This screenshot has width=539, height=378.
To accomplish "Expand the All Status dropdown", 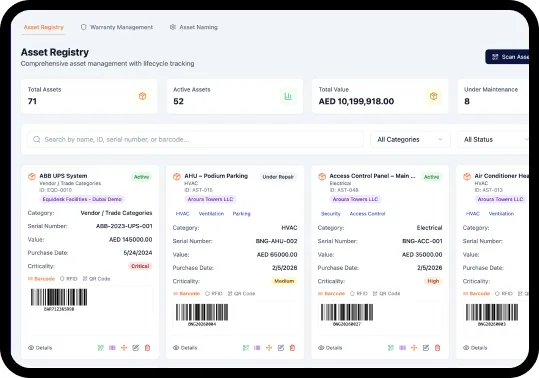I will coord(494,140).
